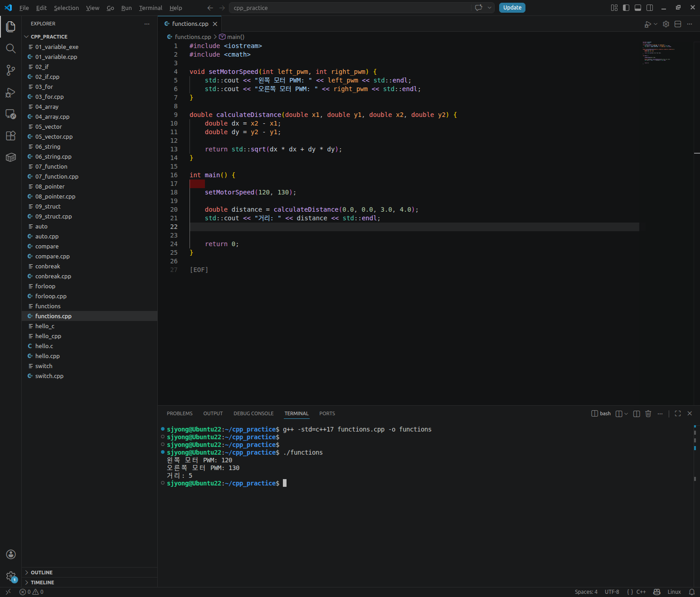Open editor More Actions ellipsis
The height and width of the screenshot is (597, 700).
[x=690, y=24]
